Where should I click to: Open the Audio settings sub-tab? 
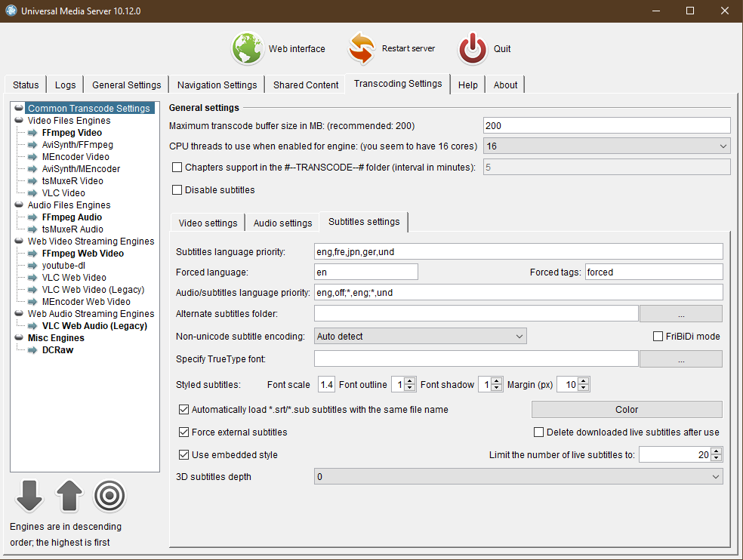(x=283, y=223)
